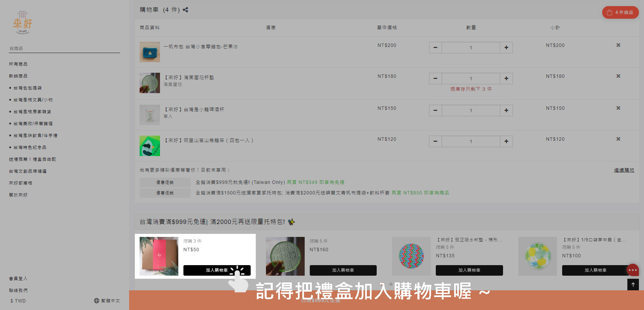Increase quantity of 台灣是小龍啤酒杯
Image resolution: width=644 pixels, height=310 pixels.
point(506,110)
